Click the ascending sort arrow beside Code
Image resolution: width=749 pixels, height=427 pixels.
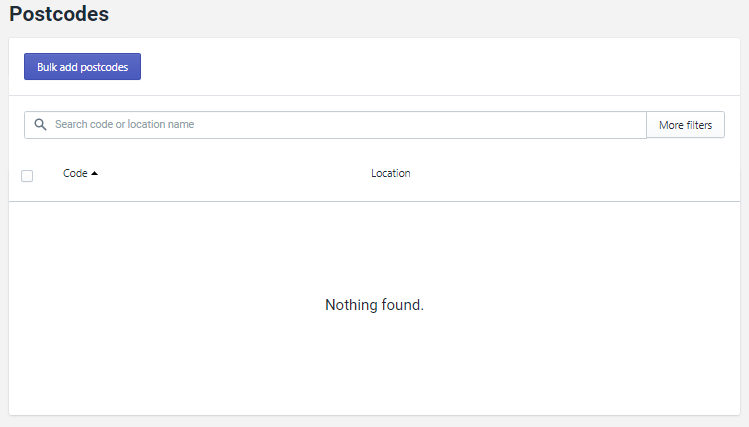point(94,174)
